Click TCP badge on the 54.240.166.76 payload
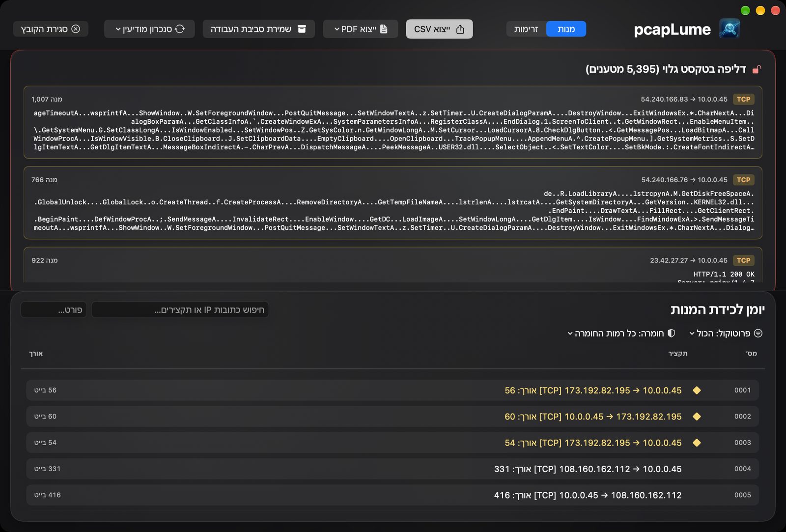Screen dimensions: 786x532 coord(743,180)
